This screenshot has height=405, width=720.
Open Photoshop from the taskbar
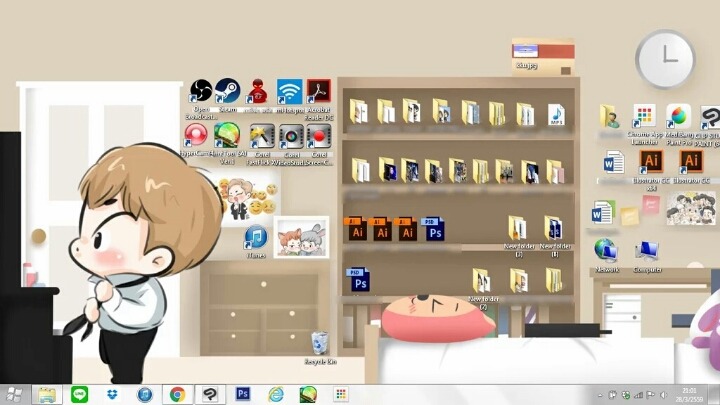(x=243, y=394)
